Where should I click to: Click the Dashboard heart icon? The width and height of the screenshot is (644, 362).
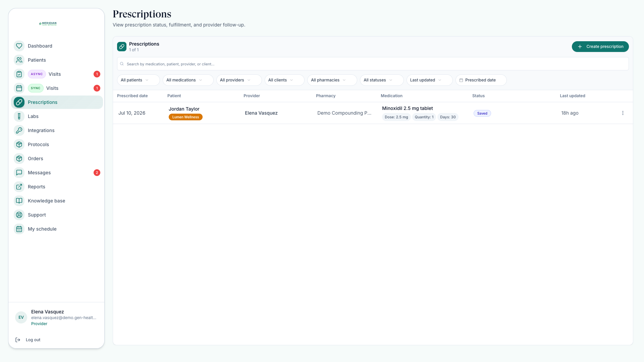19,46
